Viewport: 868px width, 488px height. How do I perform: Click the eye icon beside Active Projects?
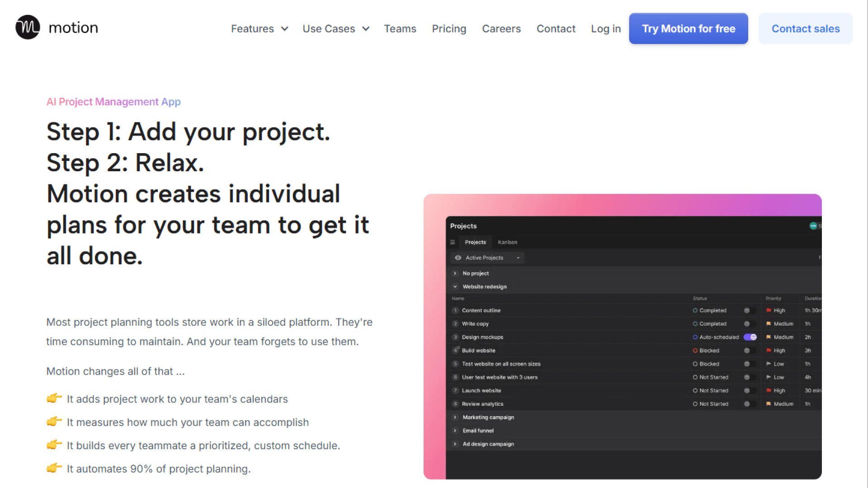click(x=458, y=258)
